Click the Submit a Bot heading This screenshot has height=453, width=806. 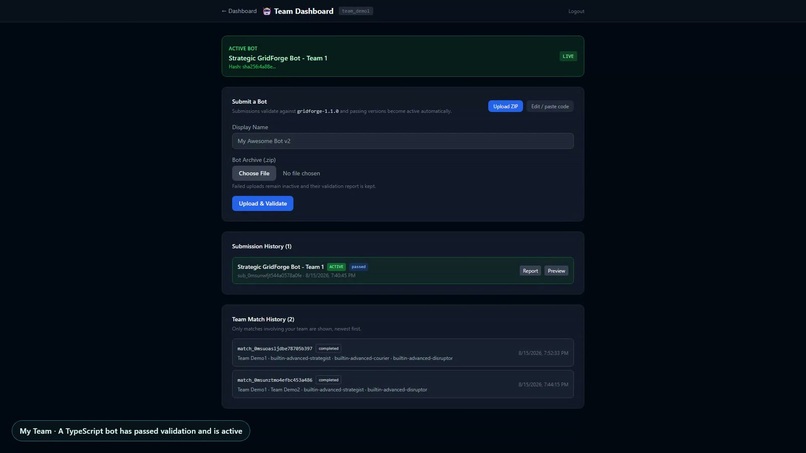(249, 102)
